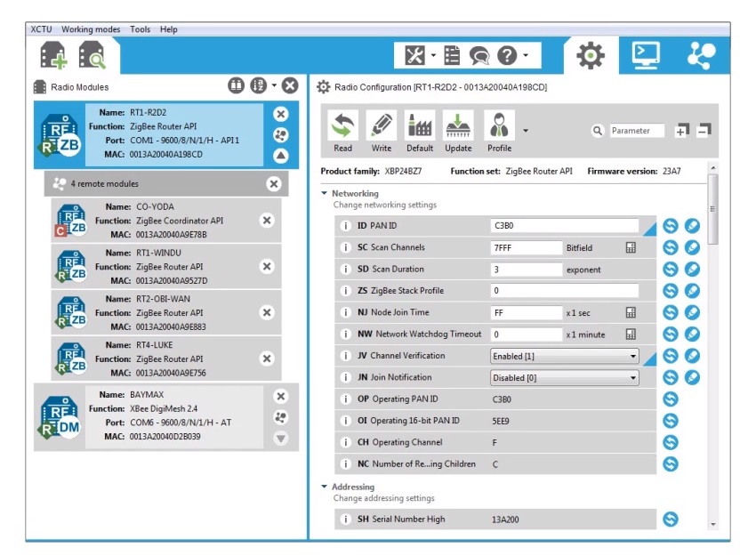Open the JN Join Notification dropdown
Image resolution: width=756 pixels, height=556 pixels.
565,377
